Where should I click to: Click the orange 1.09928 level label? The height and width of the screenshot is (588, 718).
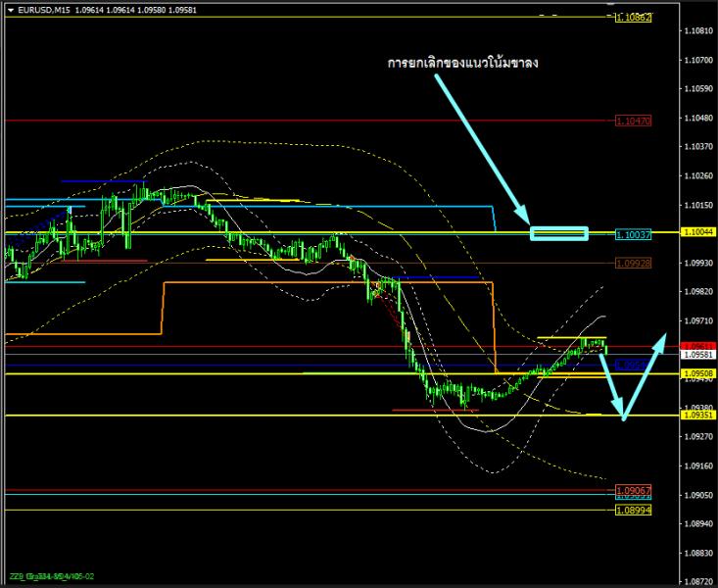tap(634, 263)
